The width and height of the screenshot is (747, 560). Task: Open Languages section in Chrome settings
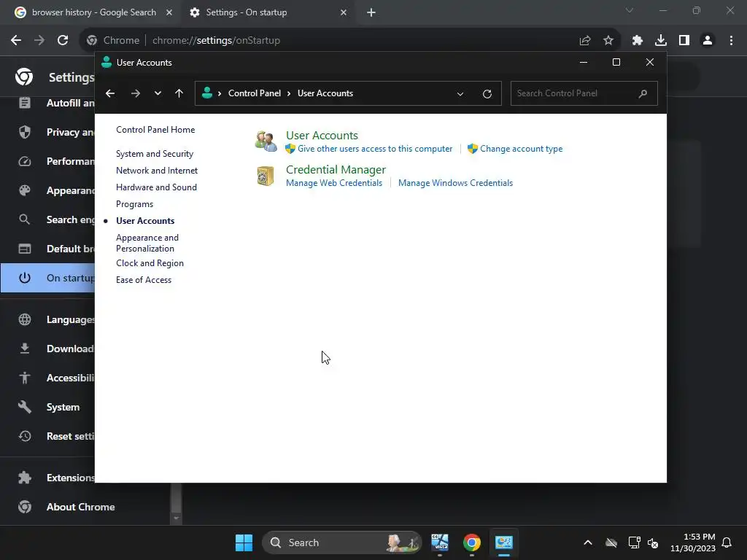pyautogui.click(x=47, y=319)
